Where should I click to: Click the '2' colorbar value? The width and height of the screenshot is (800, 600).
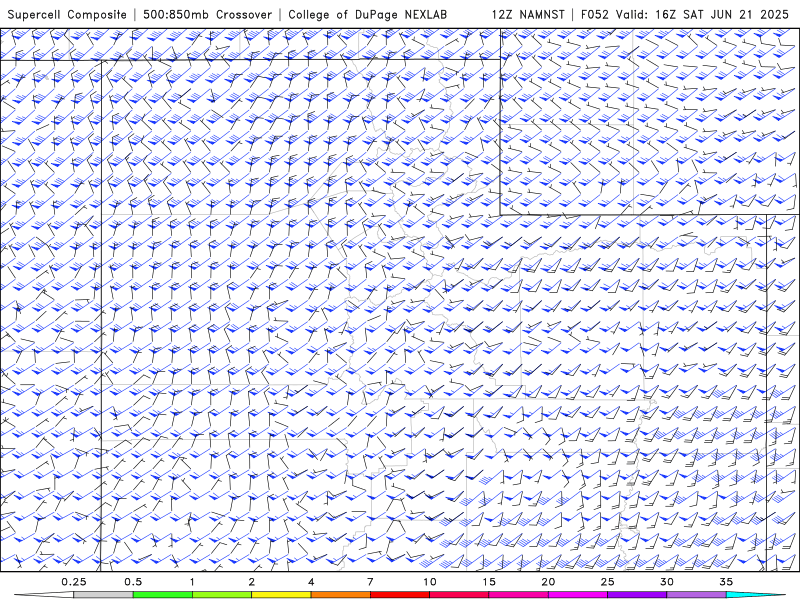(x=252, y=582)
